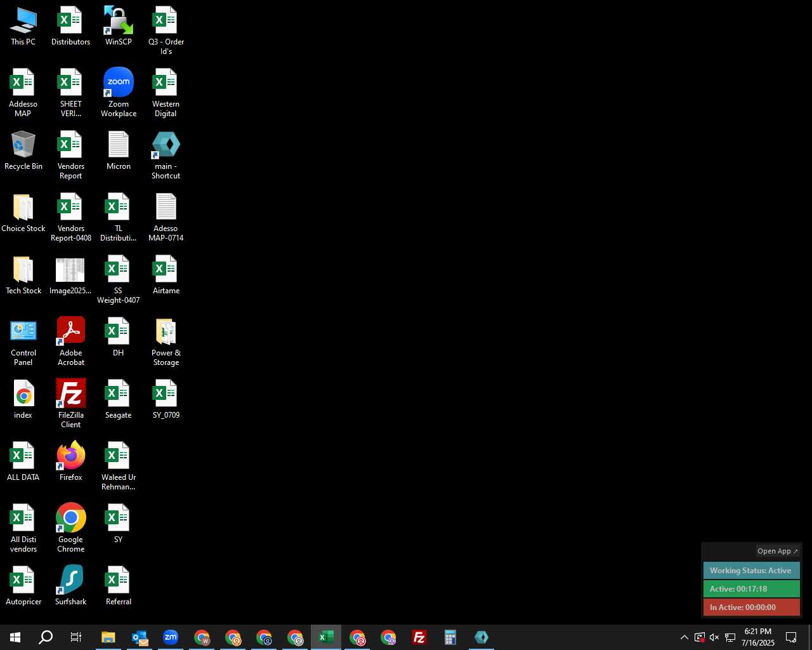Show hidden system tray icons
This screenshot has width=812, height=650.
click(x=684, y=637)
